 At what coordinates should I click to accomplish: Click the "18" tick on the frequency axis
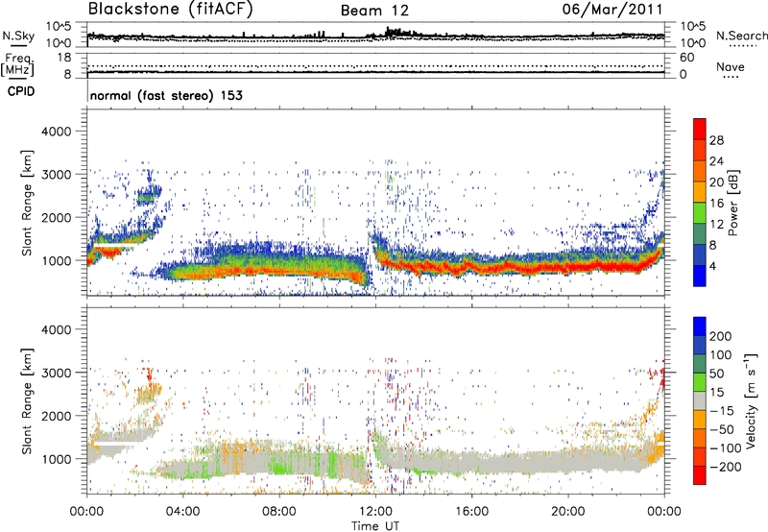point(64,58)
